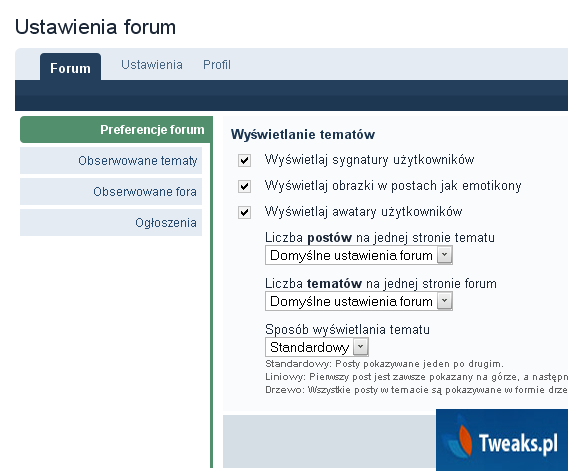The height and width of the screenshot is (471, 568).
Task: Click 'Wyświetlaj sygnatury użytkowników' label text
Action: (x=369, y=160)
